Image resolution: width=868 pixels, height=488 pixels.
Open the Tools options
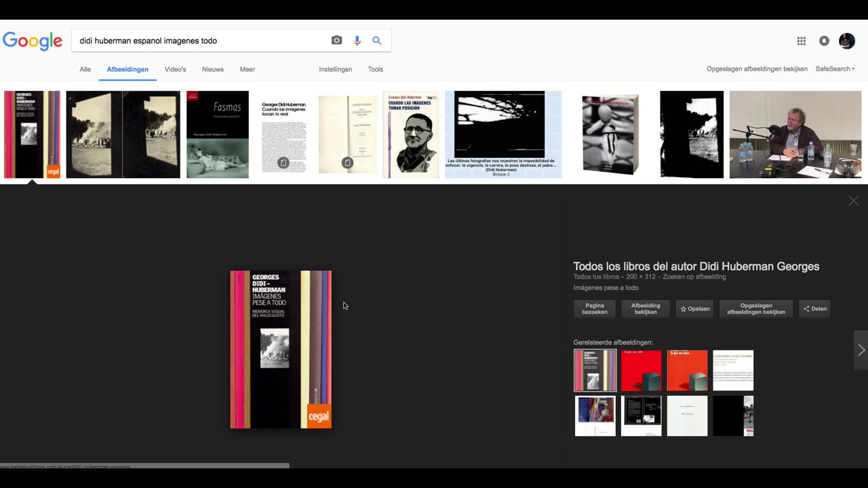[x=376, y=69]
